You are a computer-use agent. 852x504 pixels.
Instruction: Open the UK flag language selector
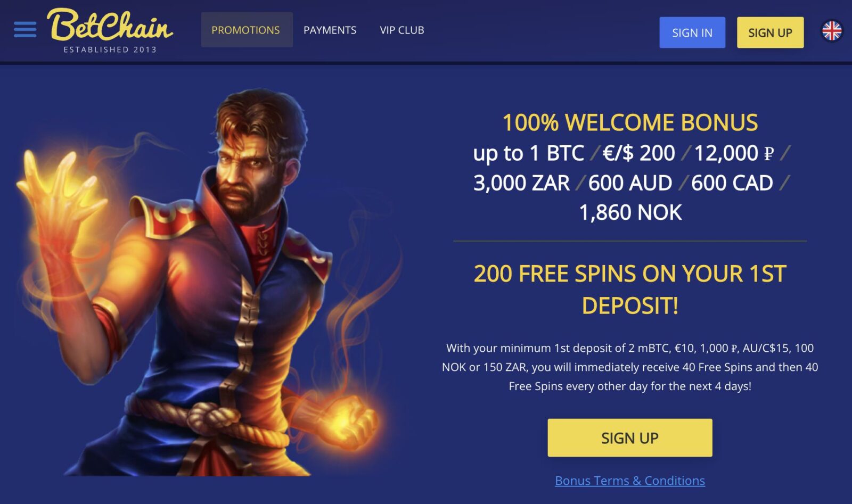(831, 31)
